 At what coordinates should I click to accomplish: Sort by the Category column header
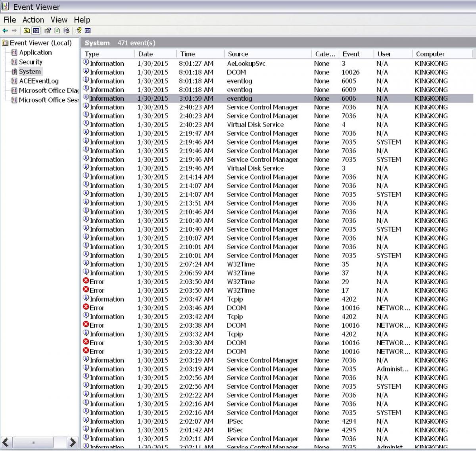(x=325, y=54)
